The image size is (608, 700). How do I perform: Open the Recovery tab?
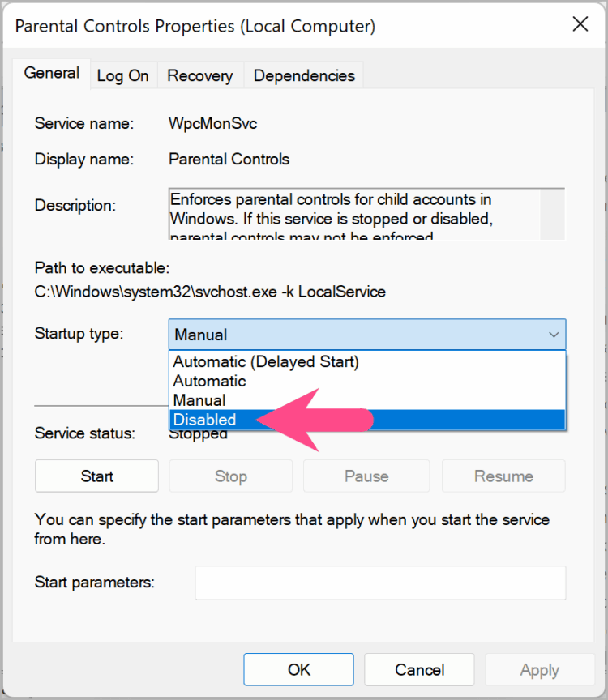click(199, 75)
